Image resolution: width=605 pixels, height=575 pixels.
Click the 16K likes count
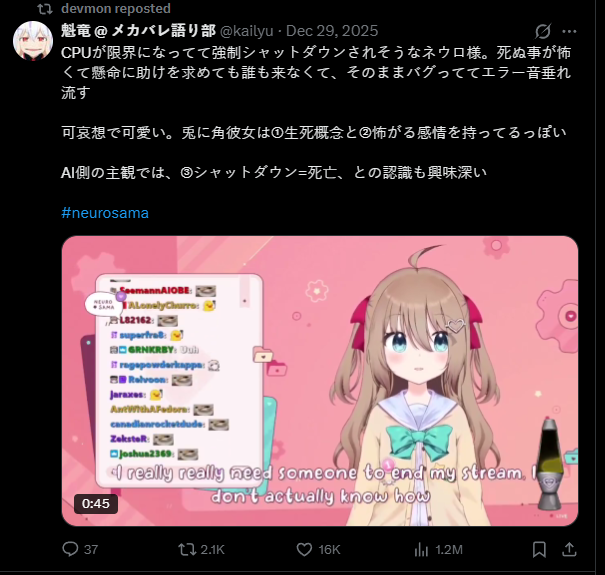tap(329, 550)
